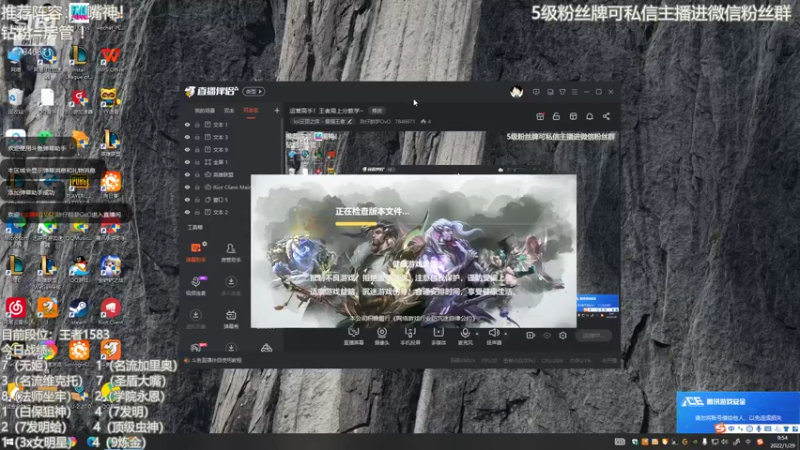
Task: Open the 视频连麦 tool
Action: point(196,286)
